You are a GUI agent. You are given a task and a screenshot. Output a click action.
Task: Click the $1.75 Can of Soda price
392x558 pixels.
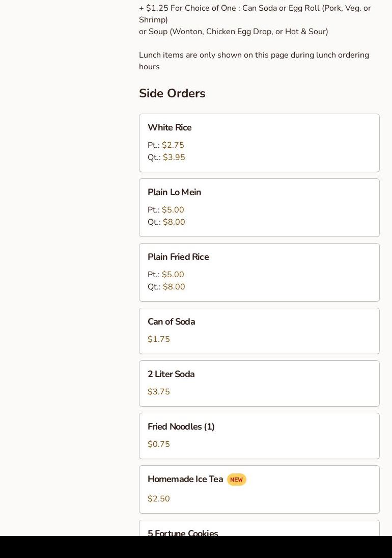pyautogui.click(x=159, y=339)
